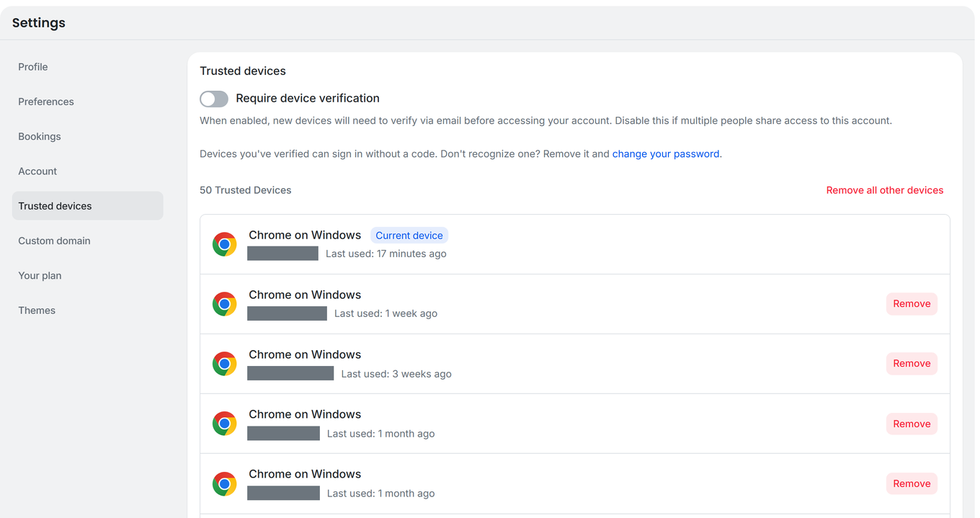Viewport: 980px width, 518px height.
Task: Click the 'Last used: 1 week ago' text
Action: pos(386,313)
